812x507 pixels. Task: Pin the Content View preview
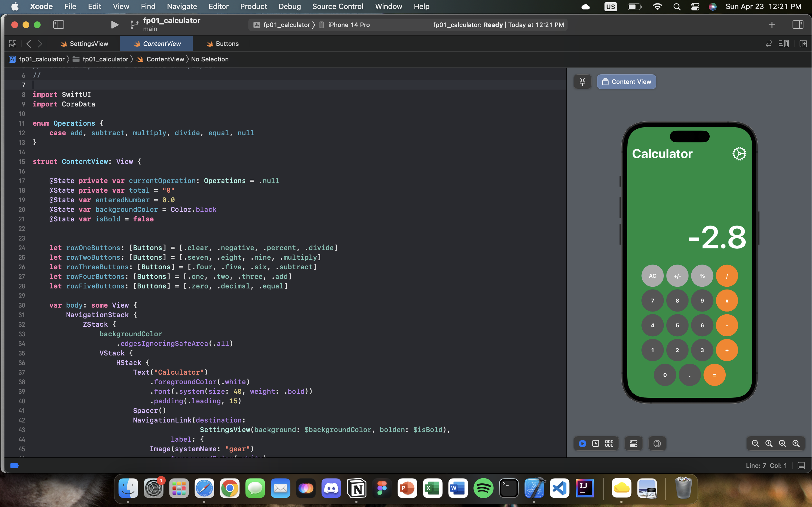[582, 81]
